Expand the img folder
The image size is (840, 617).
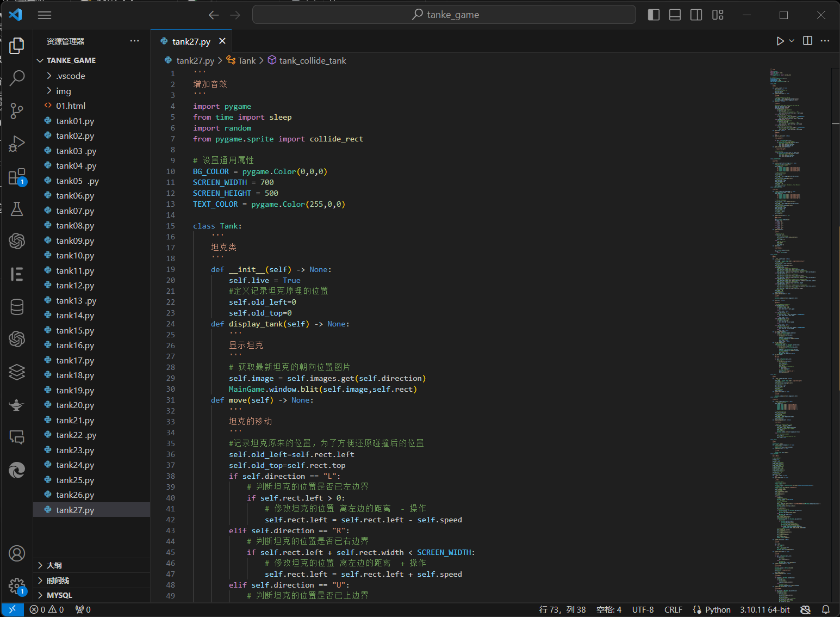(91, 91)
